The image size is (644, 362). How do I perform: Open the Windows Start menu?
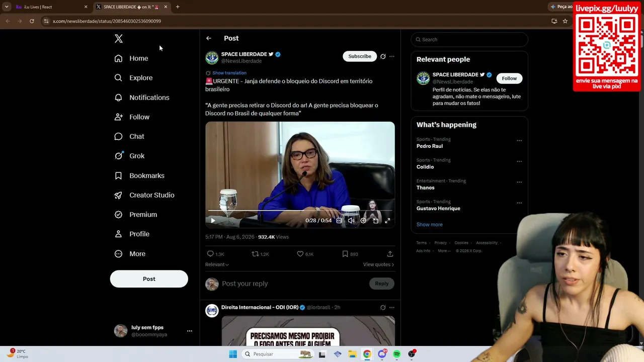pyautogui.click(x=233, y=354)
